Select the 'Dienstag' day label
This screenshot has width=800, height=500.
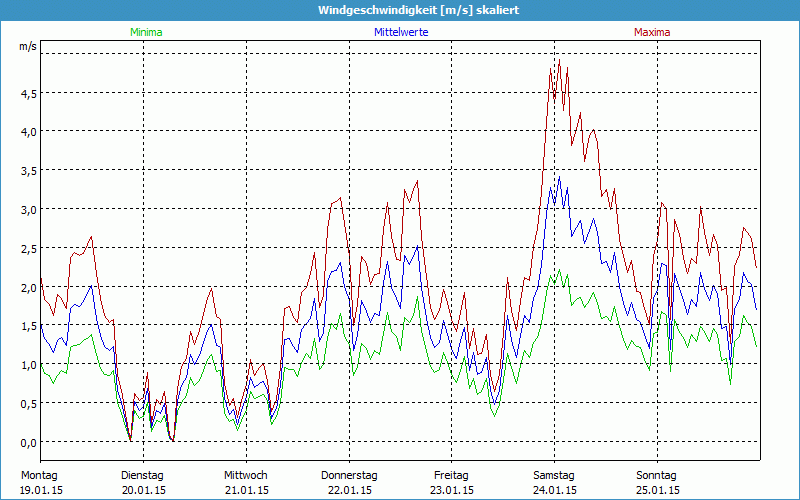click(142, 475)
